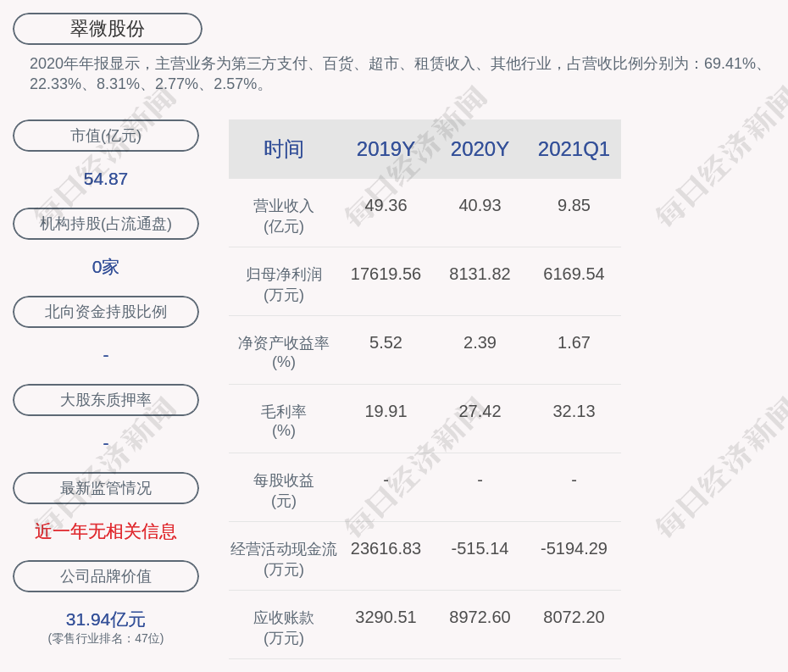
Task: Select the 市值(亿元) label button
Action: [106, 136]
